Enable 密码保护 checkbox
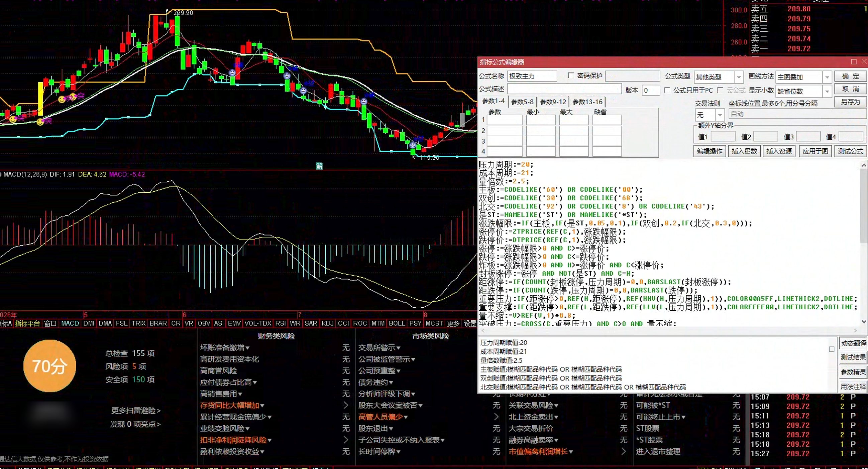 pyautogui.click(x=570, y=75)
